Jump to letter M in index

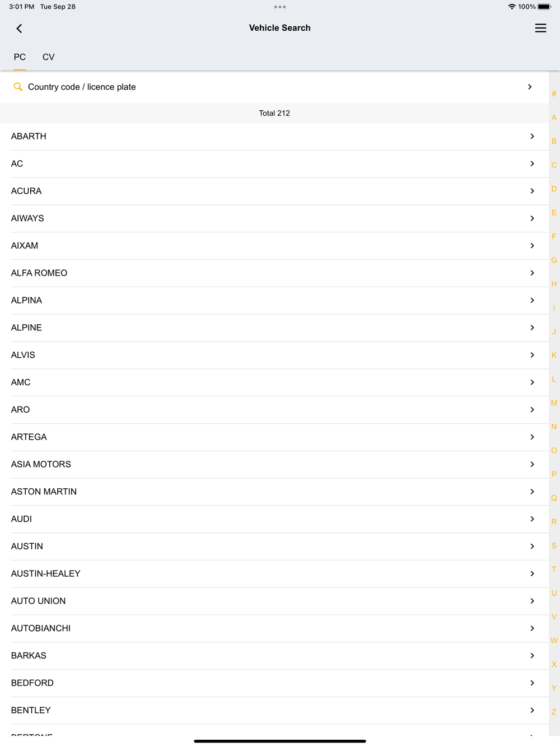tap(554, 403)
